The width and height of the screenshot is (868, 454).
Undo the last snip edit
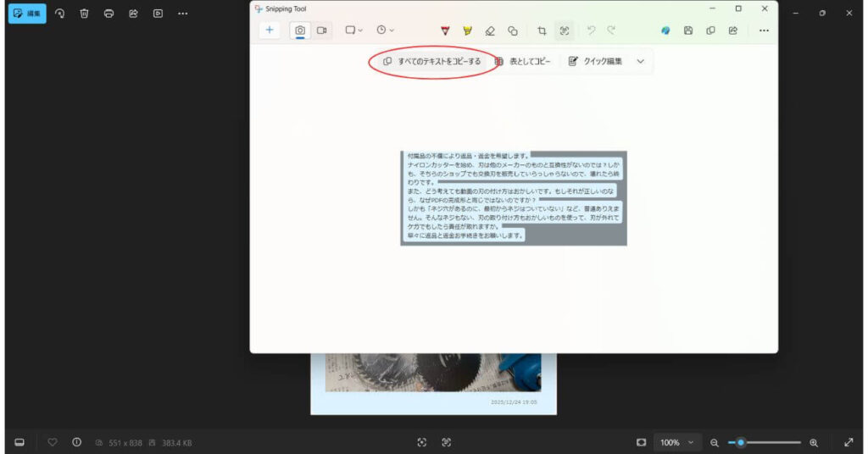click(x=591, y=30)
